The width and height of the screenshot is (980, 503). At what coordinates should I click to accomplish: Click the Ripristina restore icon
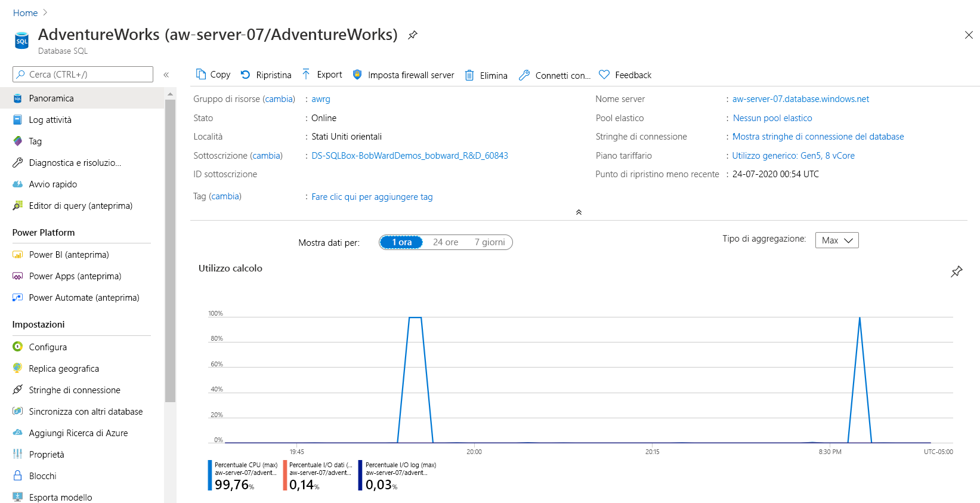[x=245, y=75]
